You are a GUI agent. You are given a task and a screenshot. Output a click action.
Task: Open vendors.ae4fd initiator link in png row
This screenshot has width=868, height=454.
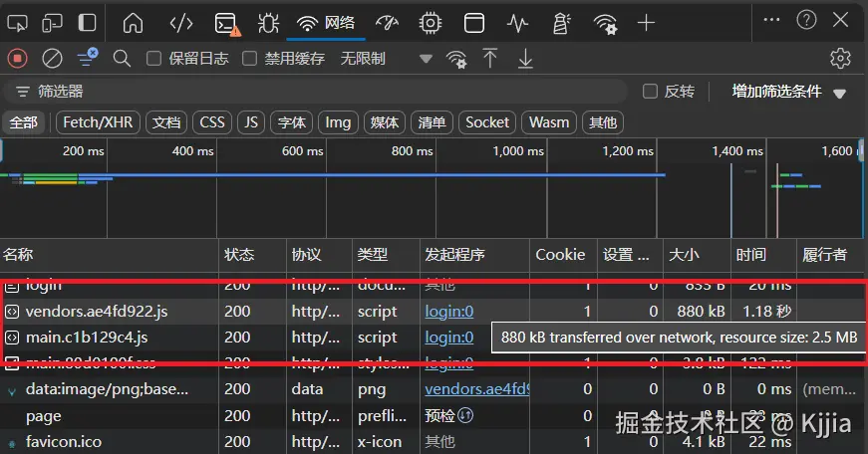[x=476, y=389]
